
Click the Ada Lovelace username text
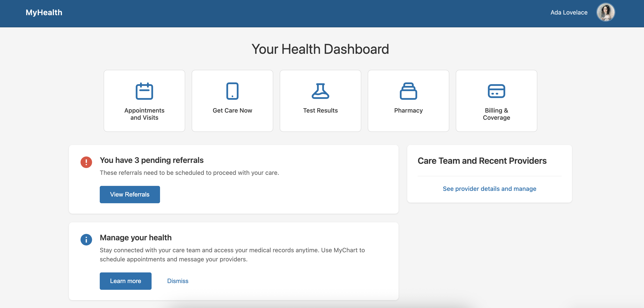569,12
